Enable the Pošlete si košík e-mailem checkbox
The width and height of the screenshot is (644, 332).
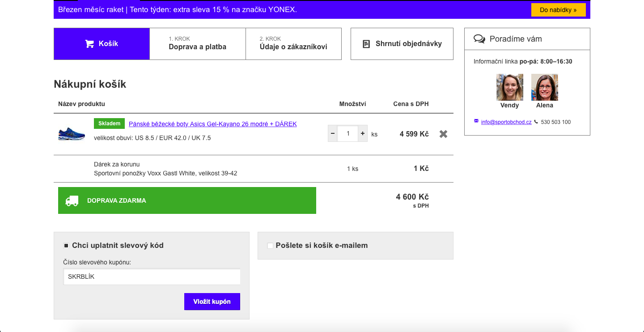[270, 246]
